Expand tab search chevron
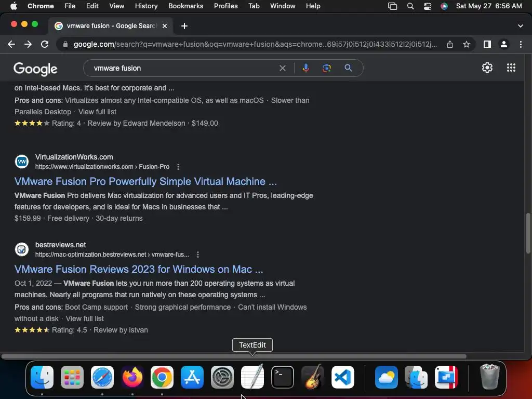The image size is (532, 399). [521, 26]
